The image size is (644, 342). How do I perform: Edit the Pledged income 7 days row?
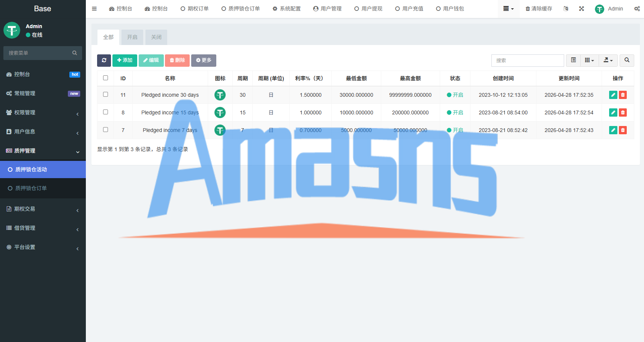(613, 130)
